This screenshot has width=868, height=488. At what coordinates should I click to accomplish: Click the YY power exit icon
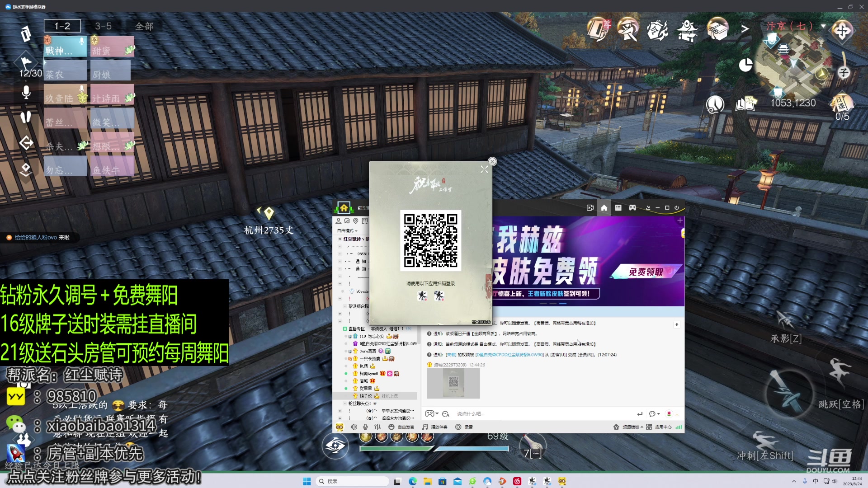(x=677, y=208)
